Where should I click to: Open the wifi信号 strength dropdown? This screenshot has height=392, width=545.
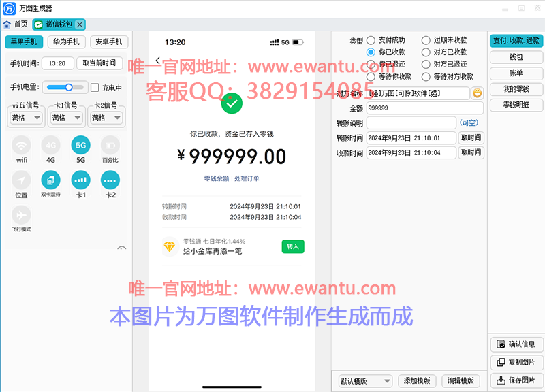26,118
